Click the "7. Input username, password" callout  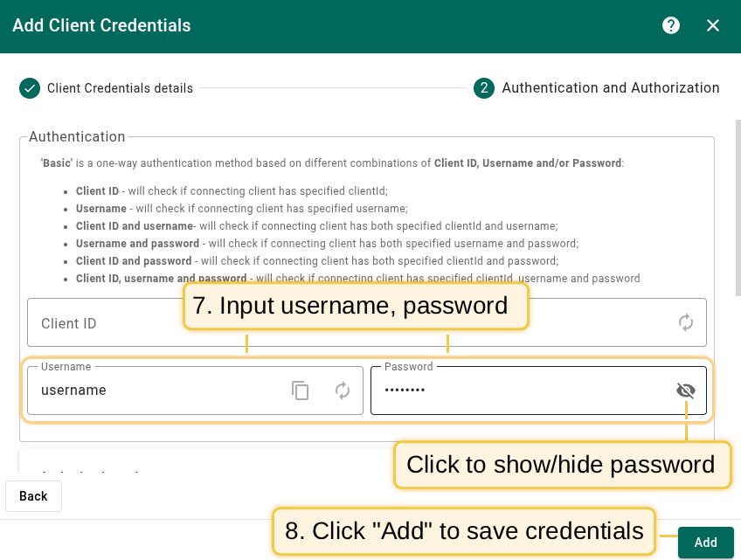(356, 306)
